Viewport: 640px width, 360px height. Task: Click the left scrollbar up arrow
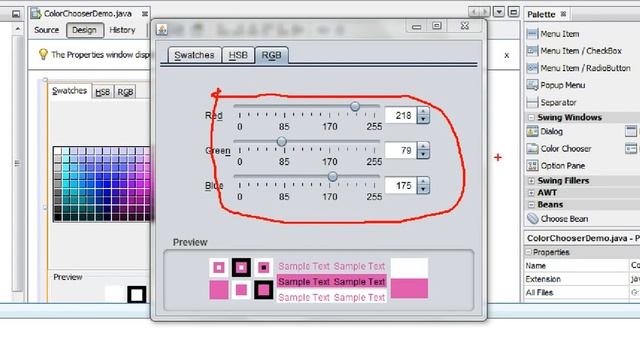point(18,29)
